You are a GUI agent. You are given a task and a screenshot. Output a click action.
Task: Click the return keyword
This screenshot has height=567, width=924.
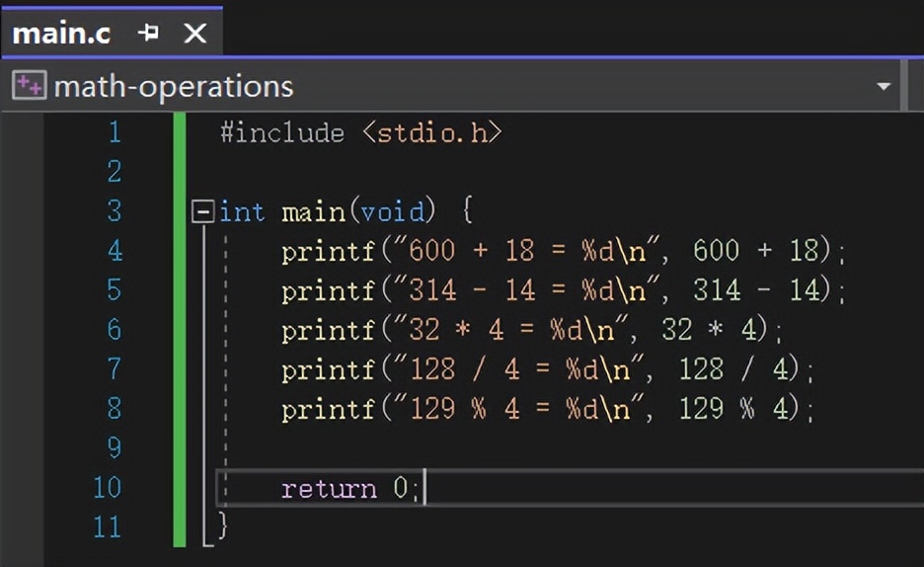point(329,488)
